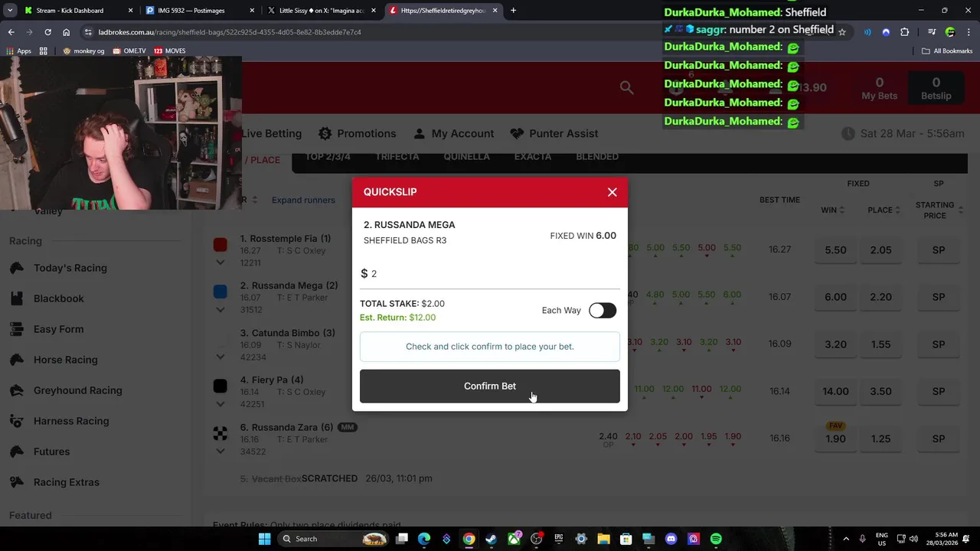Expand details for Catunda Bimbo runner

click(x=220, y=357)
